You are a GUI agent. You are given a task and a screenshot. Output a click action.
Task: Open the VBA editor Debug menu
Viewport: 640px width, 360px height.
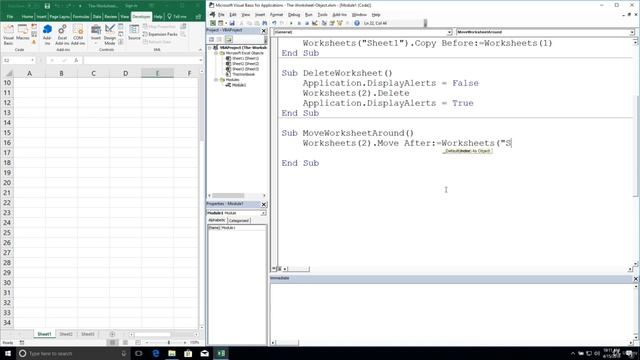point(294,15)
